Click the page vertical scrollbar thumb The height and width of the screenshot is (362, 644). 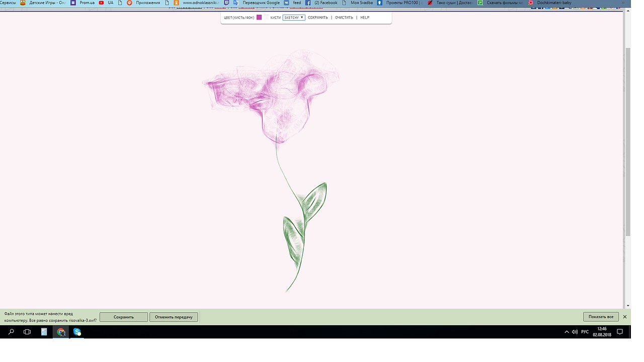point(627,141)
